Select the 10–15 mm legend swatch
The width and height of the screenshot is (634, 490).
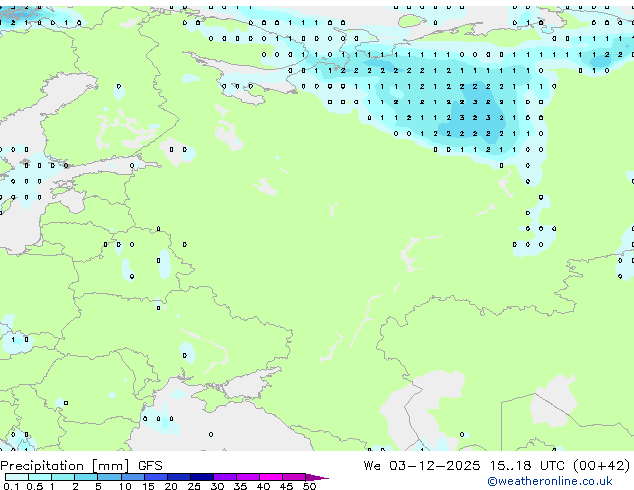pos(133,477)
